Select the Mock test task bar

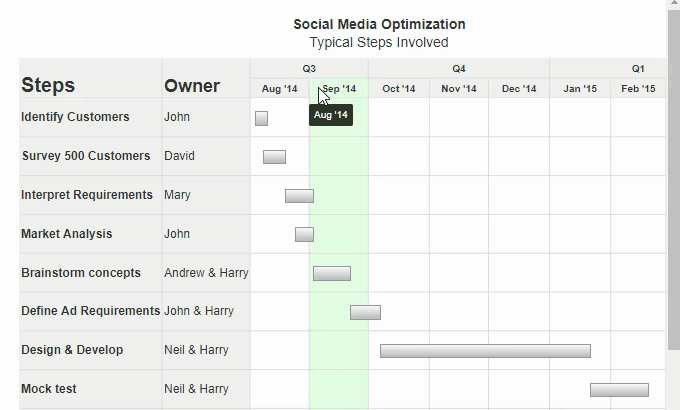tap(619, 390)
